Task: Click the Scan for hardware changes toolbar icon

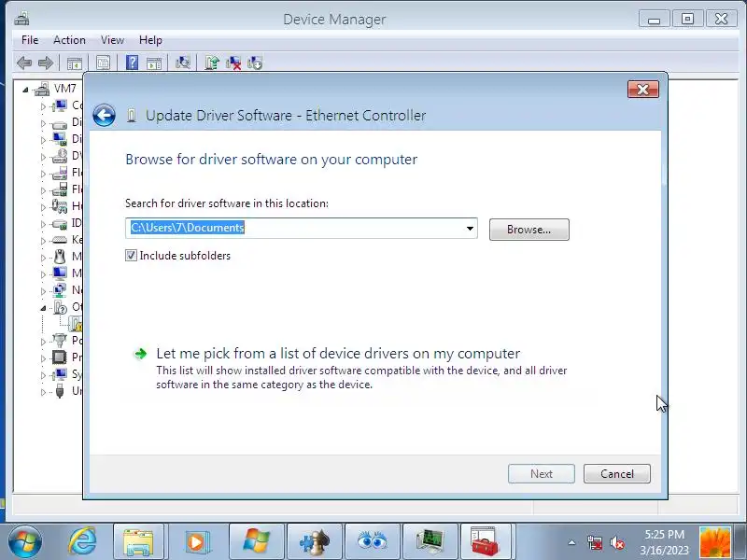Action: click(183, 63)
